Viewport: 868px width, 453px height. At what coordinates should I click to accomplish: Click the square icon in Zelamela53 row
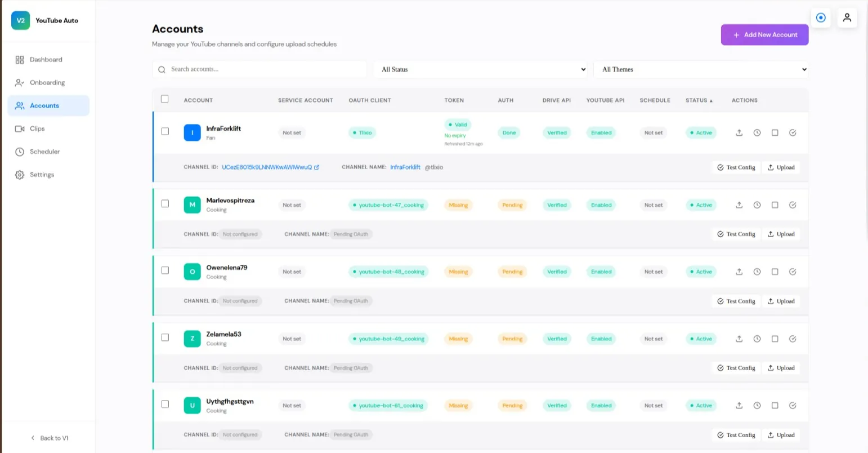(775, 339)
